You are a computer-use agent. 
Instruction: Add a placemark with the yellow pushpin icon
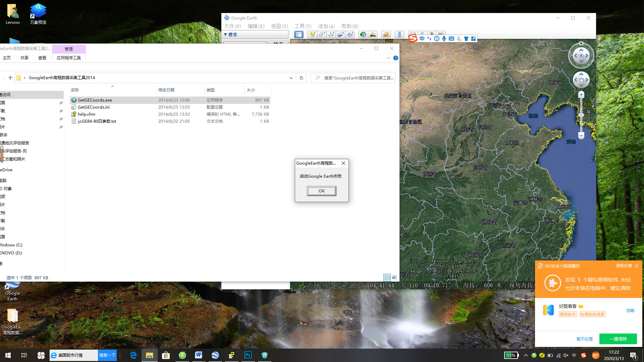point(312,35)
